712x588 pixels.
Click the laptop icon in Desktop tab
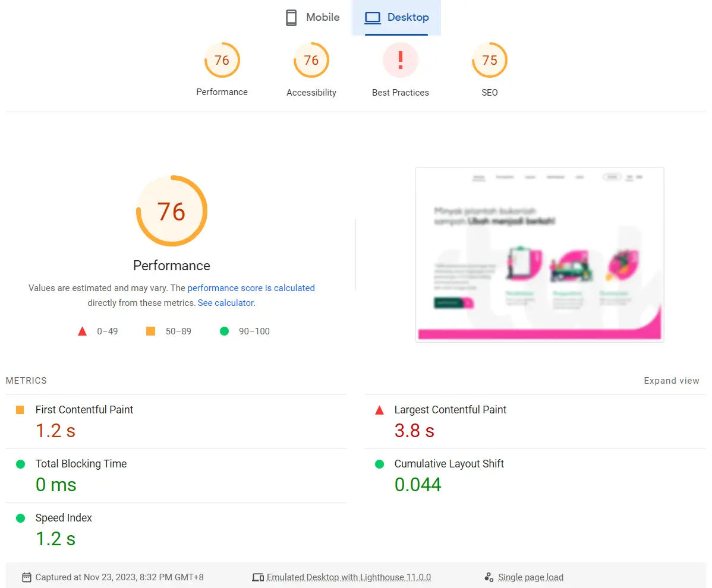click(x=373, y=18)
